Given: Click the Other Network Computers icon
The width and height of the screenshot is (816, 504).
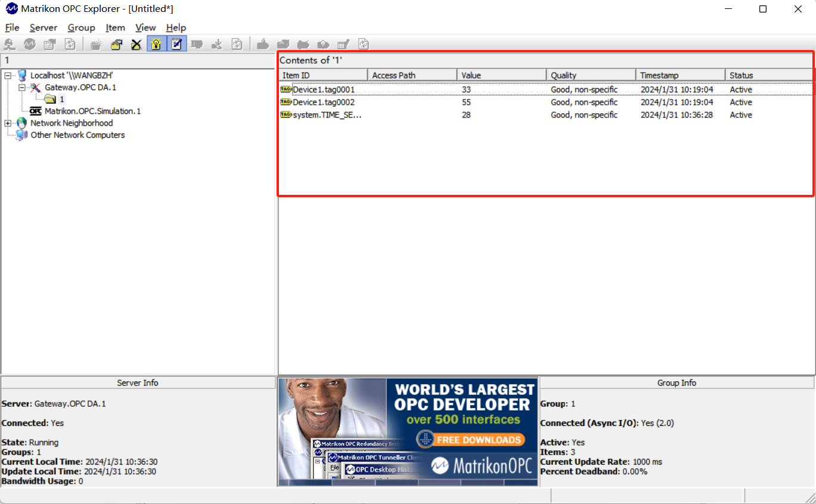Looking at the screenshot, I should point(22,135).
